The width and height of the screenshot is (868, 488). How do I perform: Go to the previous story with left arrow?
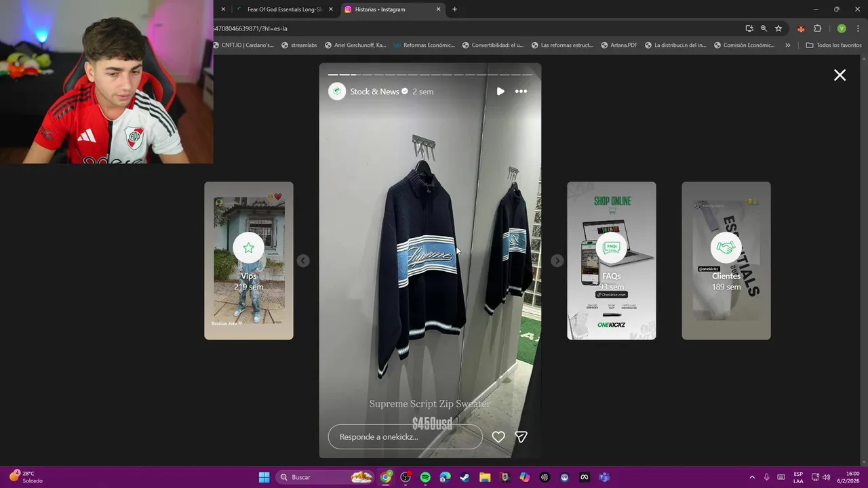pos(303,260)
